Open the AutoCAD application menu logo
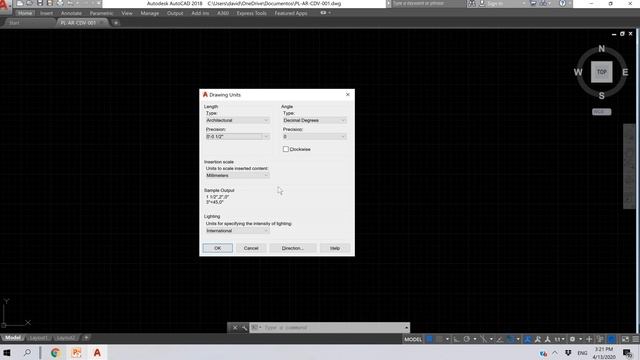The height and width of the screenshot is (360, 640). [x=5, y=6]
